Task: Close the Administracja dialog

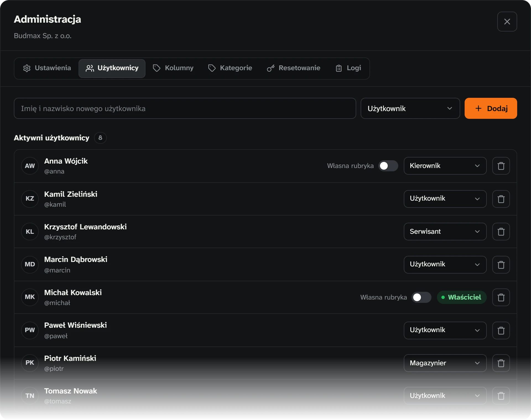Action: pos(507,22)
